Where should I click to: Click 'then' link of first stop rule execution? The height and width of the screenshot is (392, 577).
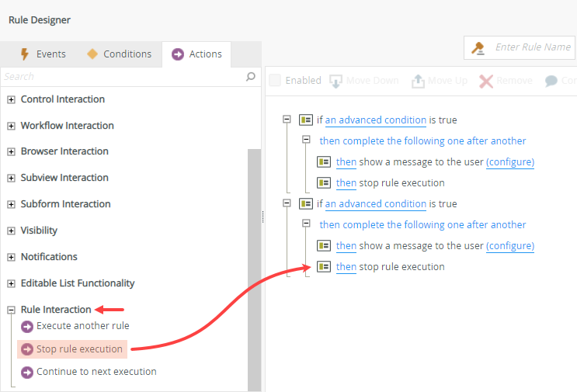346,183
